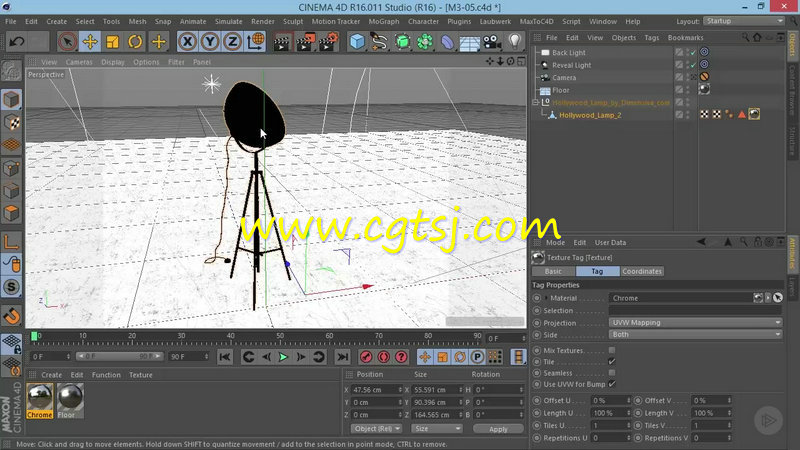Open viewport Cameras menu
The image size is (800, 450).
79,62
